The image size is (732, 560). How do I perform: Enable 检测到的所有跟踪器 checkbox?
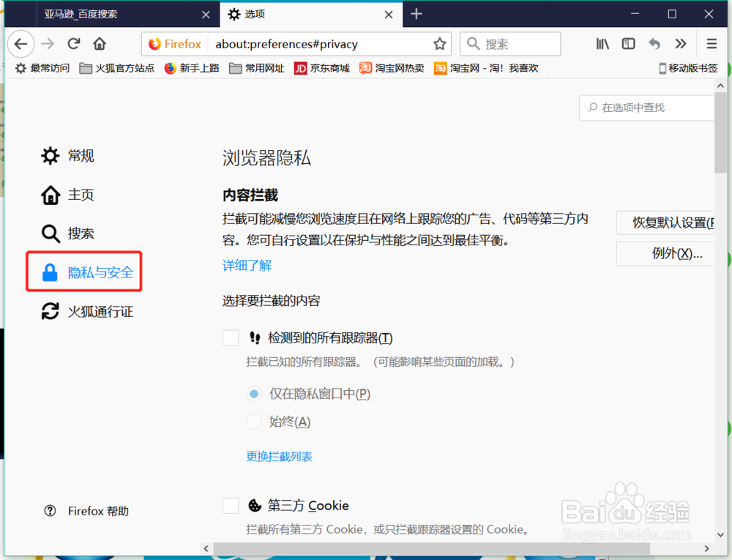coord(231,337)
